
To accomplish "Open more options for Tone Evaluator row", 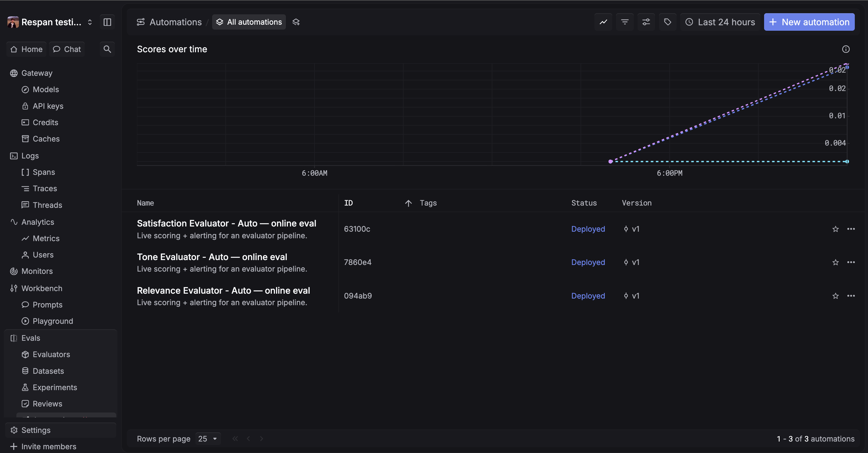I will (851, 263).
